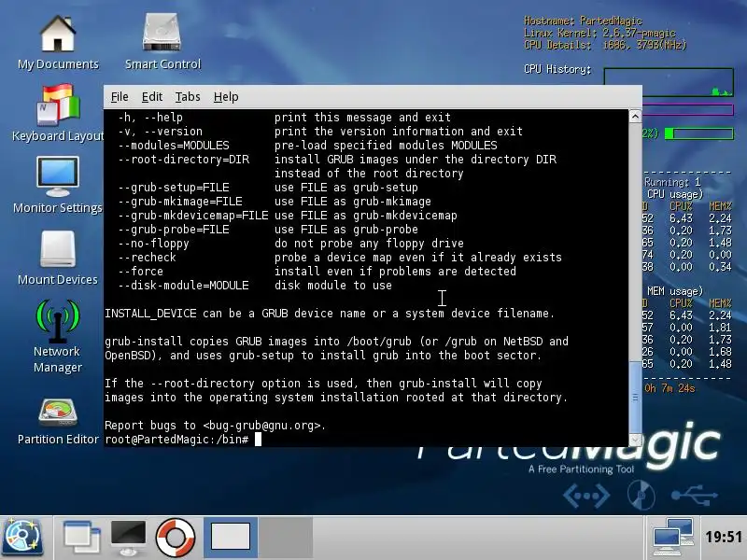Image resolution: width=747 pixels, height=560 pixels.
Task: Open the Parted Magic start menu button
Action: point(21,538)
